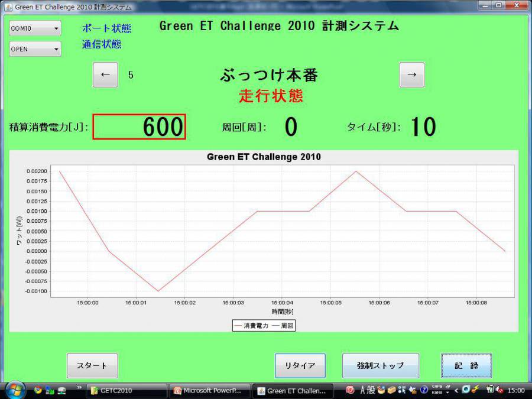This screenshot has width=532, height=399.
Task: Click the ぶっつけ本番 heading text
Action: point(269,75)
